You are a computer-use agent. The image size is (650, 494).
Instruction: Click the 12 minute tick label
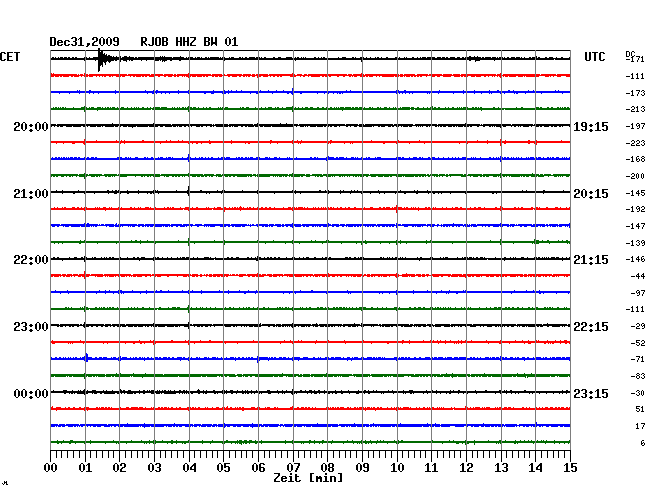coord(466,467)
